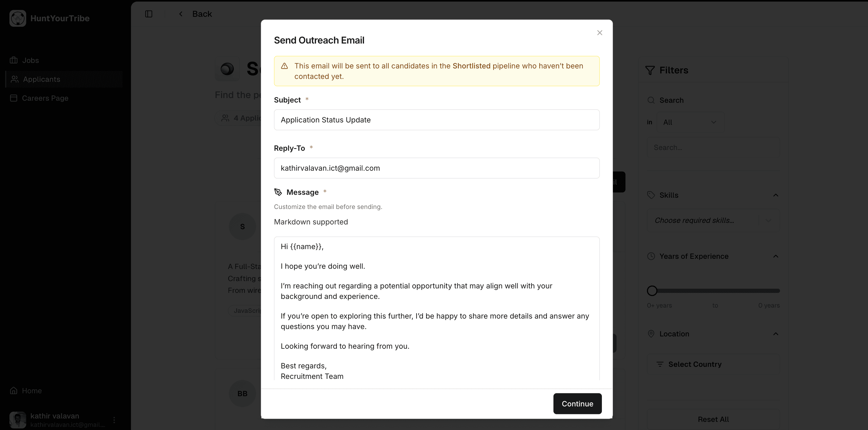Image resolution: width=868 pixels, height=430 pixels.
Task: Toggle the sidebar collapse icon
Action: tap(149, 14)
